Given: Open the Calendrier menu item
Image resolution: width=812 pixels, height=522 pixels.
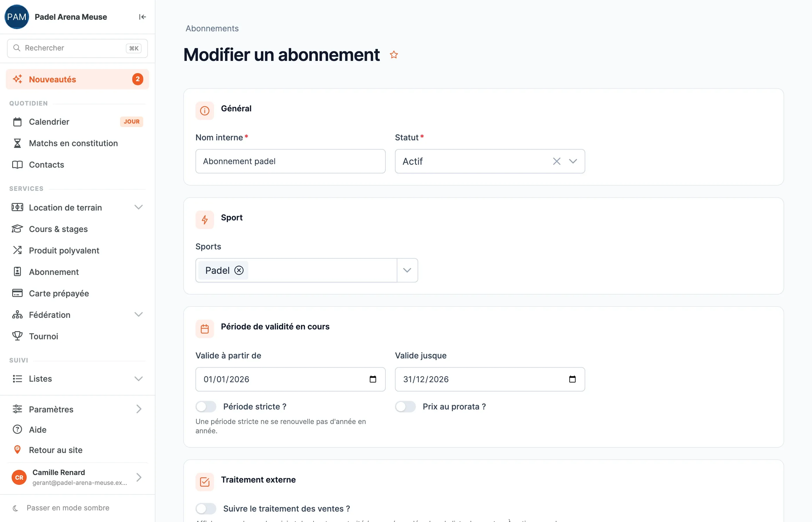Looking at the screenshot, I should pos(77,122).
